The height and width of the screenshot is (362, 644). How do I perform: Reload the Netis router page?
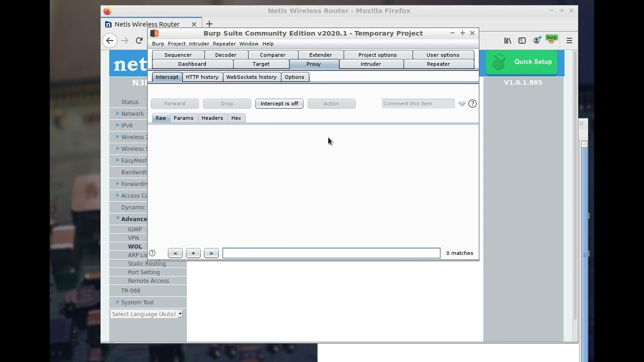tap(139, 41)
